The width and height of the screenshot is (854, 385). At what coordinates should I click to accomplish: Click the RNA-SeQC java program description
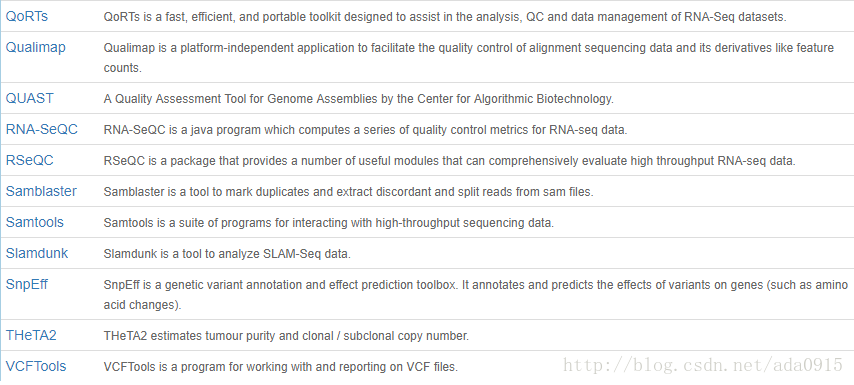tap(365, 131)
